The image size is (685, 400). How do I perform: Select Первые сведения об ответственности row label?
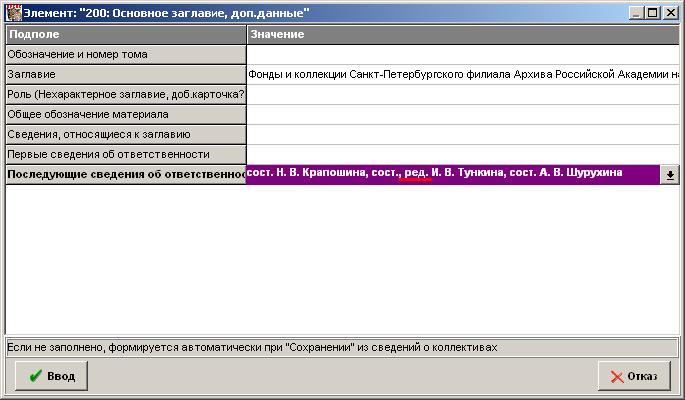126,155
